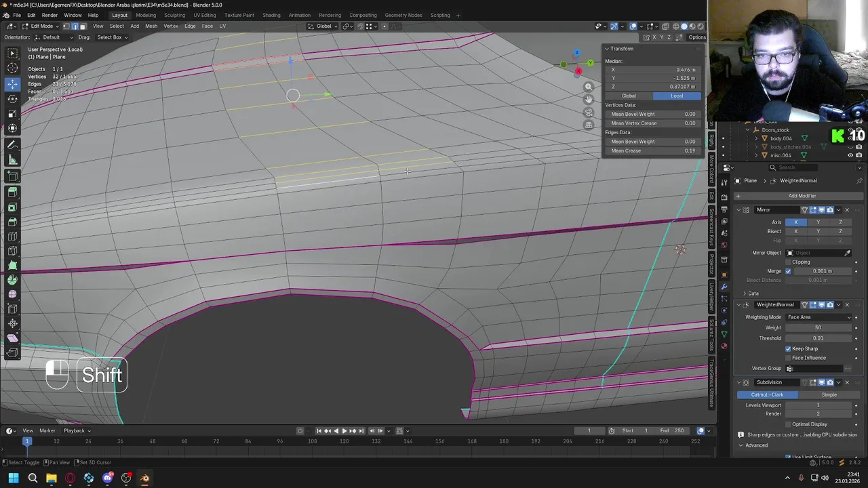Open the Weighting Mode Face Area dropdown
The width and height of the screenshot is (868, 488).
click(x=818, y=317)
